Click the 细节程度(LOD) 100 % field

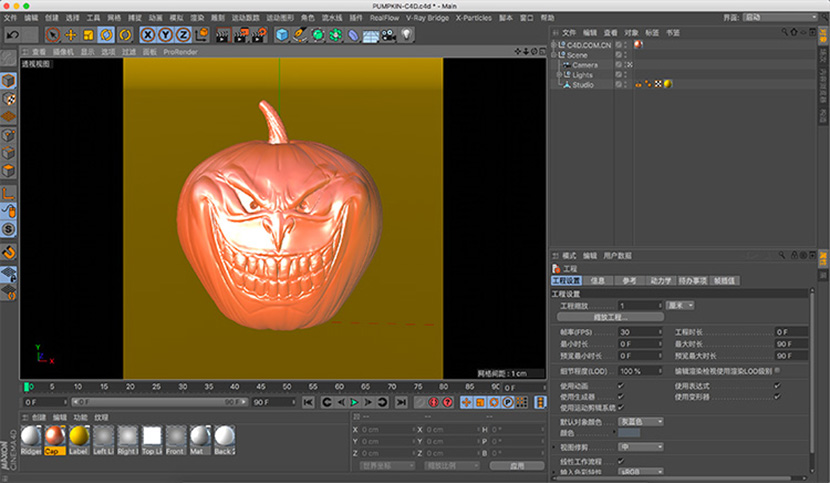point(640,371)
